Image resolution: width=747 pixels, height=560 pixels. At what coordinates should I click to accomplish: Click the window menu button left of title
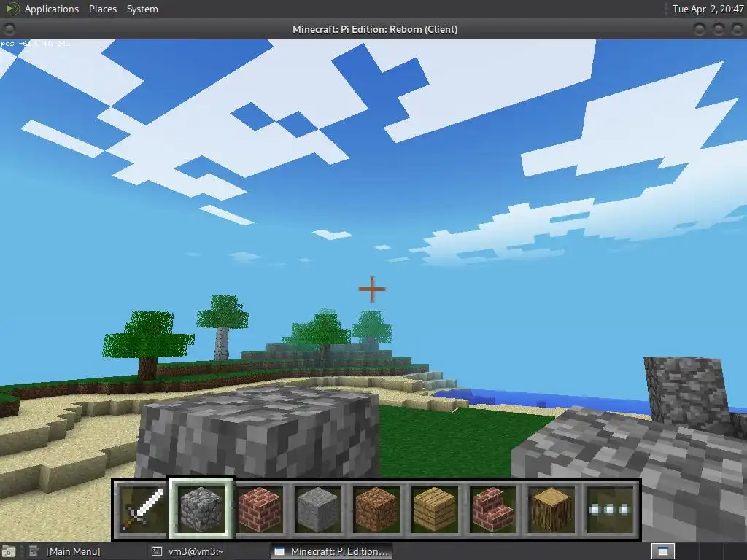click(x=9, y=29)
